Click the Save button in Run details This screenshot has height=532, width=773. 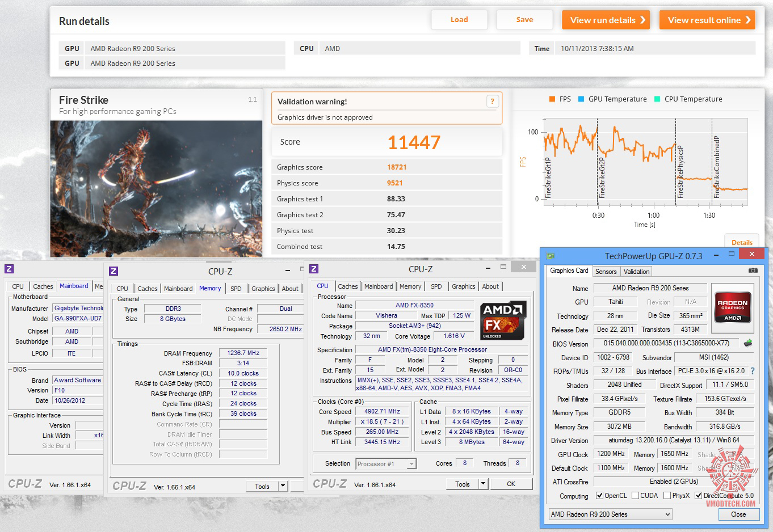coord(524,20)
